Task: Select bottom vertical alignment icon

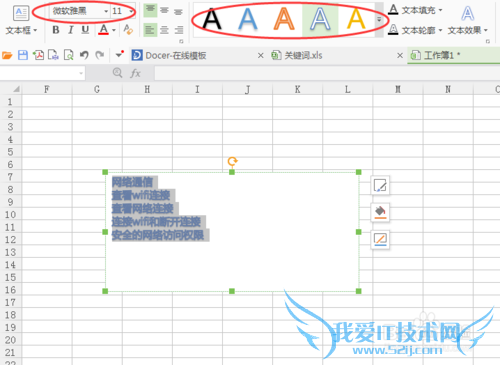Action: tap(178, 11)
